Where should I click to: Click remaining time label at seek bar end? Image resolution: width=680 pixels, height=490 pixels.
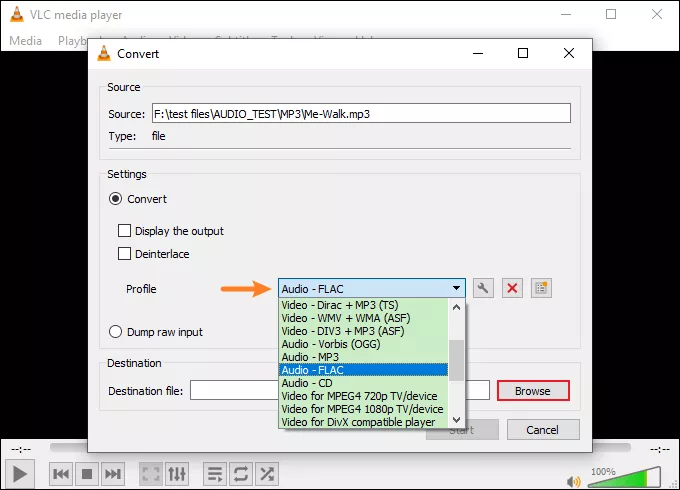tap(660, 449)
